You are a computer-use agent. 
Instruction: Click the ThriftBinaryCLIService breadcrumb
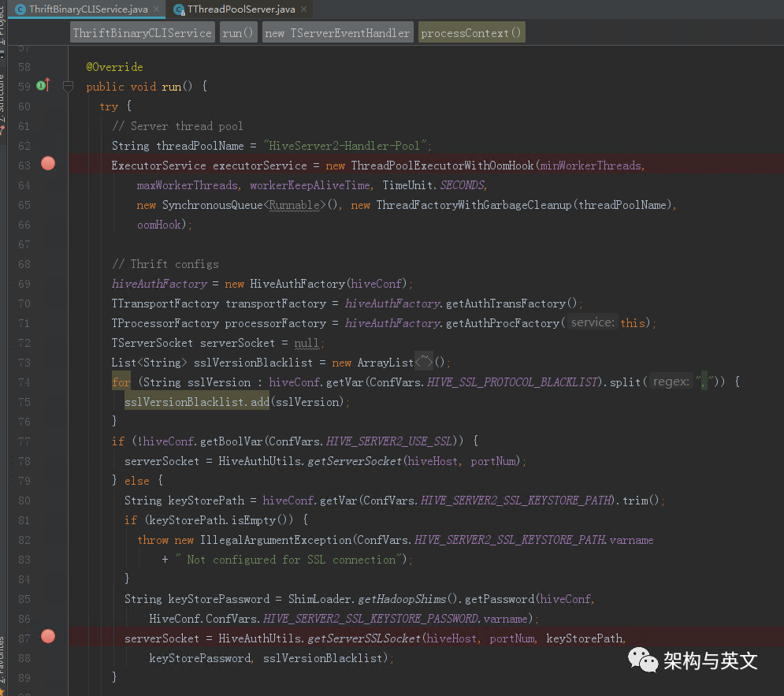[142, 33]
